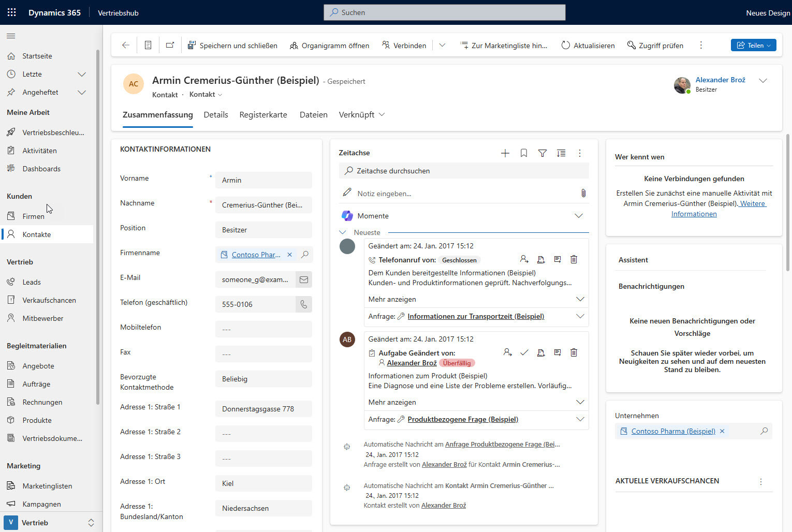
Task: Click the Teilen button
Action: (x=753, y=46)
